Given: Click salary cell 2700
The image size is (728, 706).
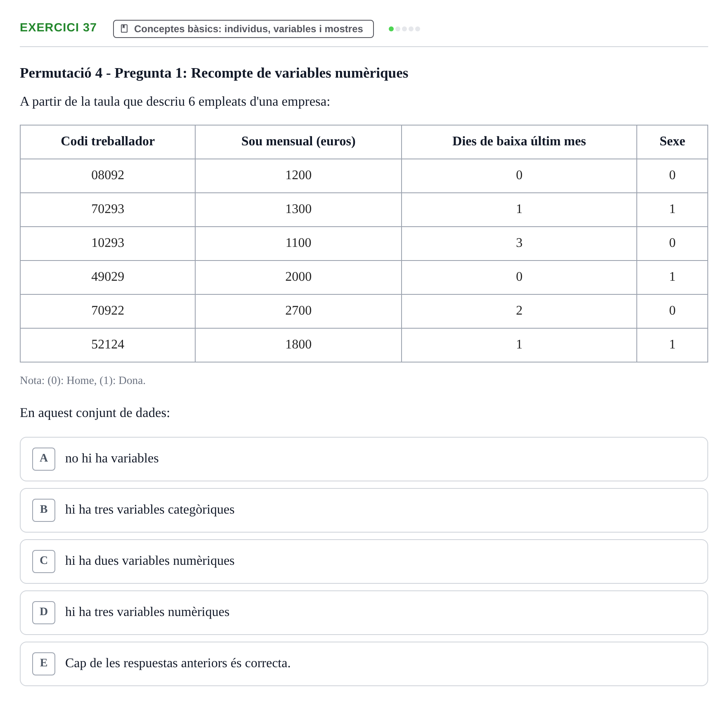Looking at the screenshot, I should (298, 311).
